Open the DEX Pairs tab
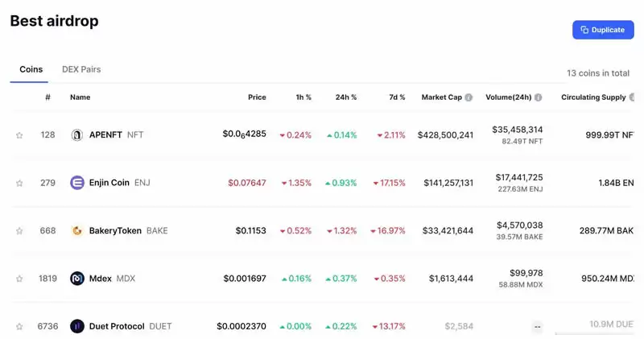644x339 pixels. (81, 70)
